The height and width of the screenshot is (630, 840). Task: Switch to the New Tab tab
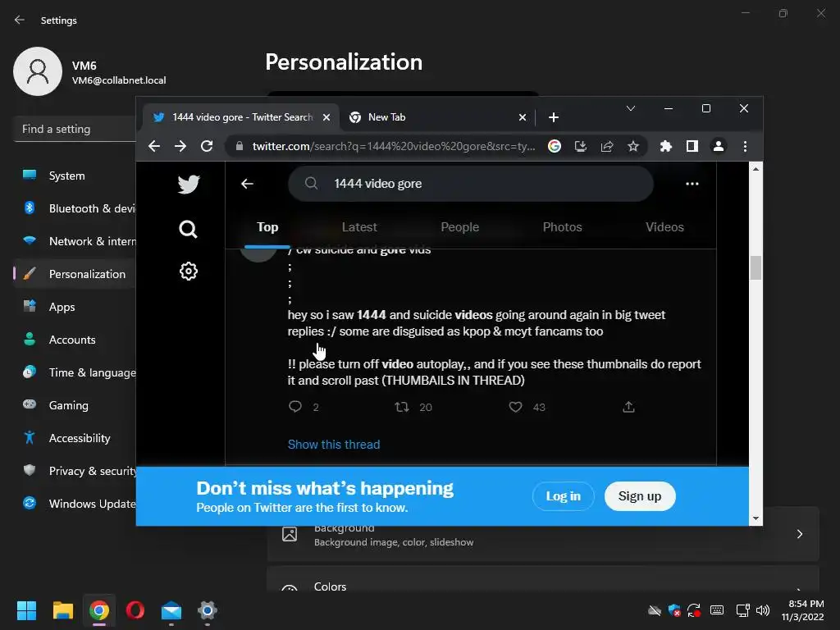click(x=438, y=117)
